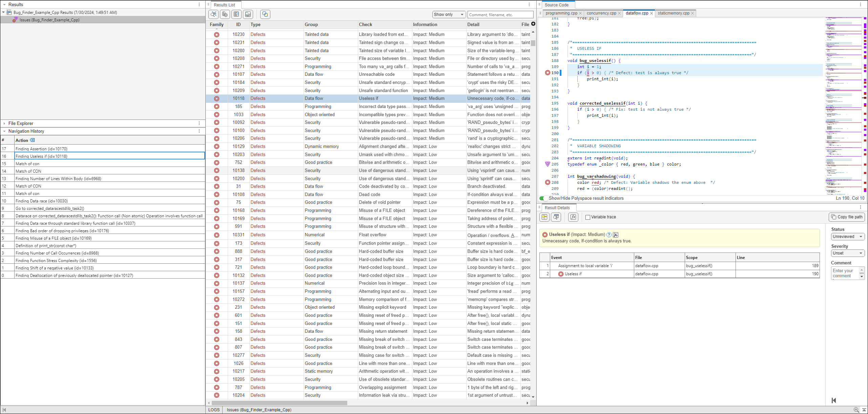
Task: Clear navigation history using Action column icon
Action: click(32, 140)
